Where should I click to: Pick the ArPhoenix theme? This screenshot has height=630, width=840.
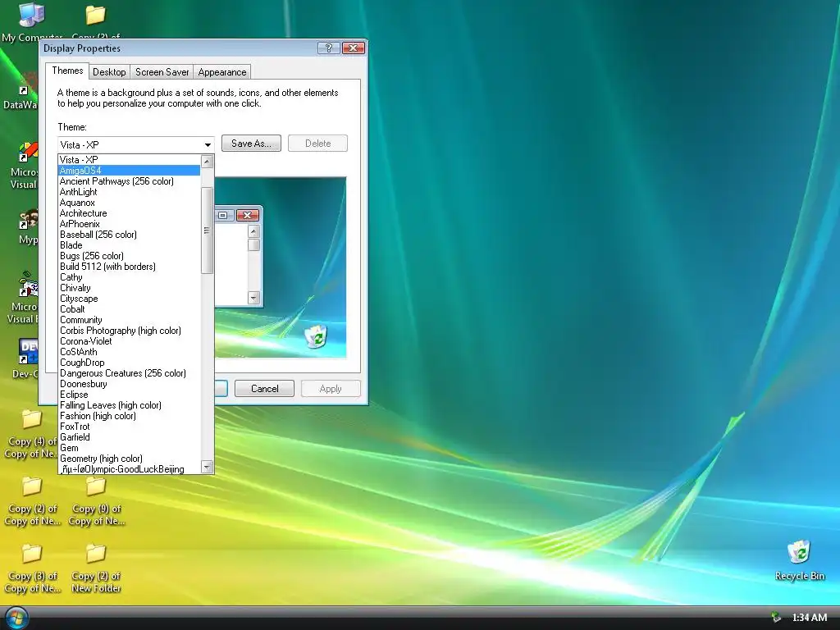[x=129, y=224]
